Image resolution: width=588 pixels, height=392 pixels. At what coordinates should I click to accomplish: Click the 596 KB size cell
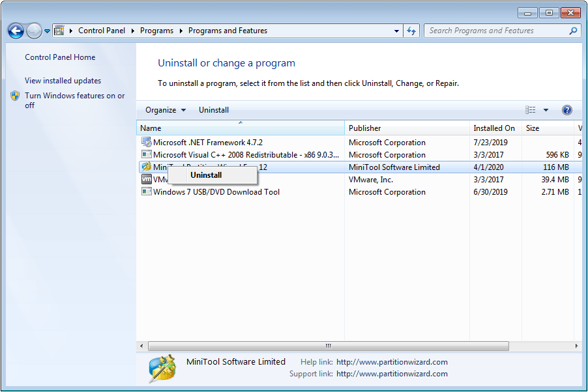pyautogui.click(x=557, y=155)
